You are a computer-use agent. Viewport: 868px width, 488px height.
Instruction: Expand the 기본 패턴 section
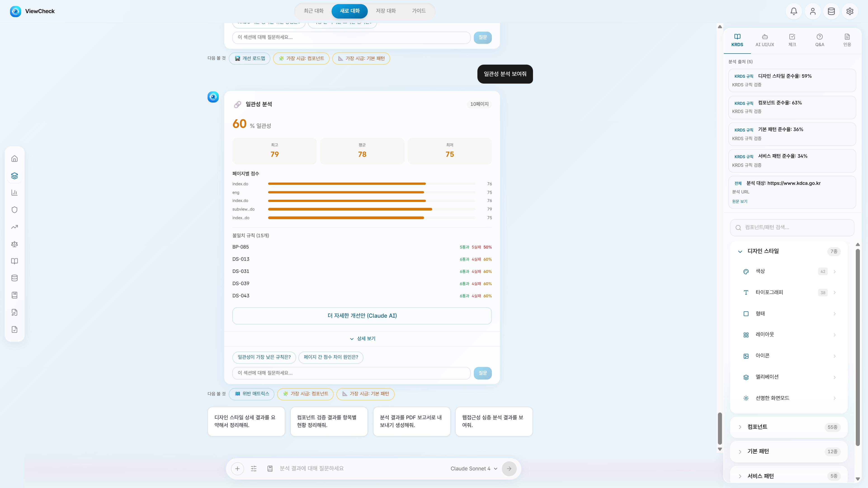tap(789, 452)
